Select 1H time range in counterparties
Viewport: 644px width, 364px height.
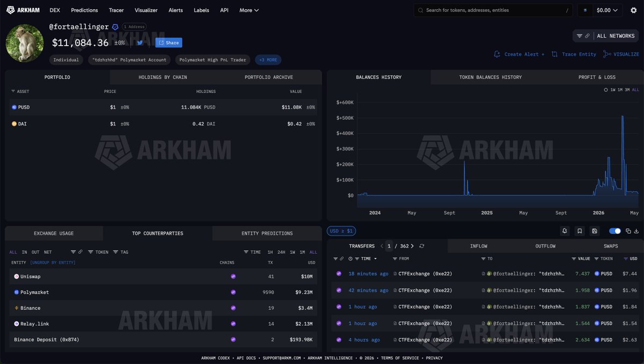tap(270, 252)
